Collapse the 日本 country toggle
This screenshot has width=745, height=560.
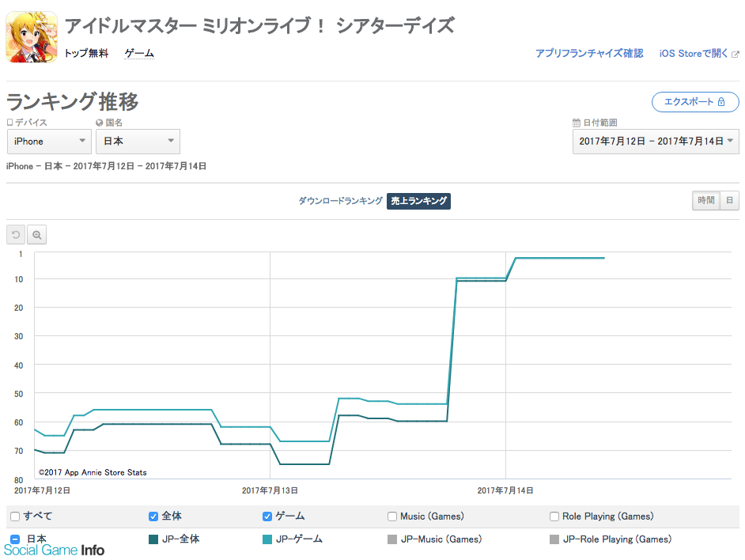click(15, 539)
